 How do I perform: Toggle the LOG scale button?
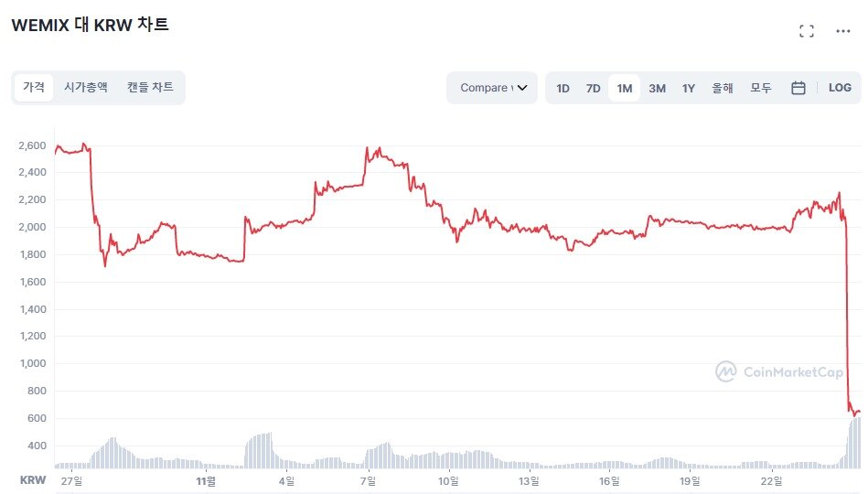point(840,88)
